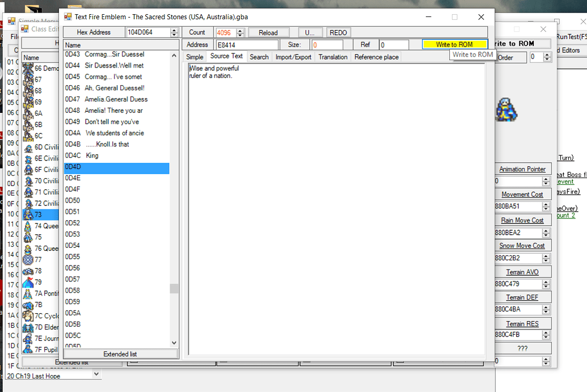Viewport: 587px width, 392px height.
Task: Click the Text editor window title bar icon
Action: (x=66, y=16)
